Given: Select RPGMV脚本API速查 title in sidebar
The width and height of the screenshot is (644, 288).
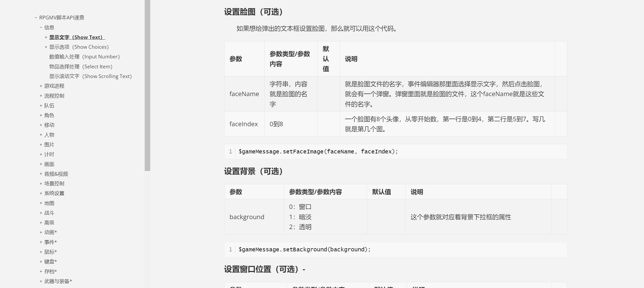Looking at the screenshot, I should pos(62,18).
